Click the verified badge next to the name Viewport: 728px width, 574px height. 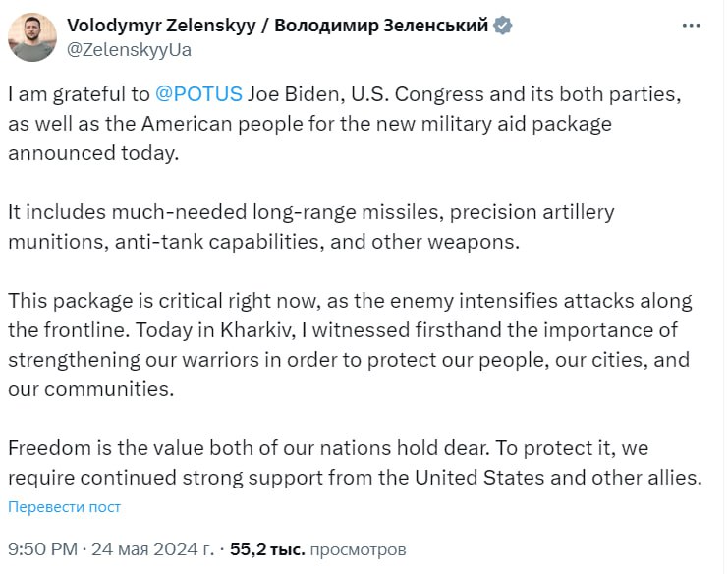(502, 27)
